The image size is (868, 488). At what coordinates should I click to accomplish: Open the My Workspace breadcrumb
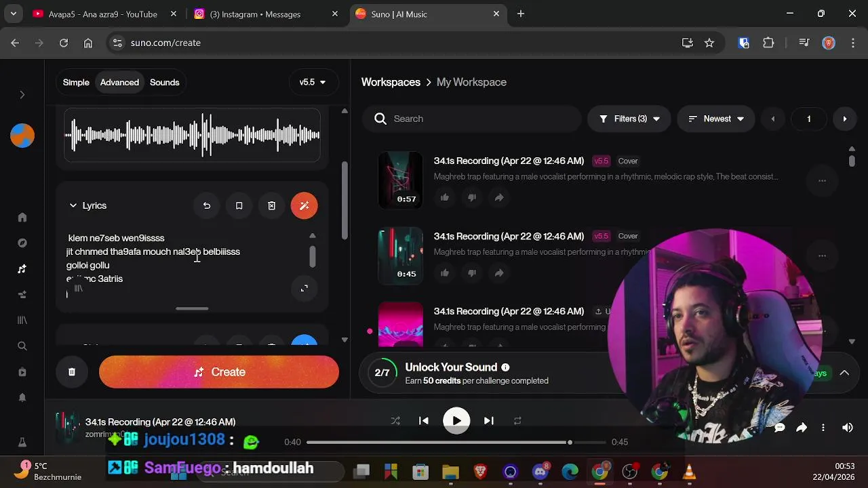tap(471, 82)
